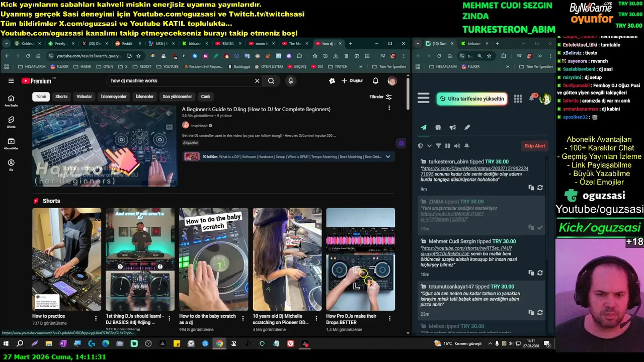The height and width of the screenshot is (362, 644).
Task: Open the tab search dropdown in right browser
Action: [x=418, y=44]
